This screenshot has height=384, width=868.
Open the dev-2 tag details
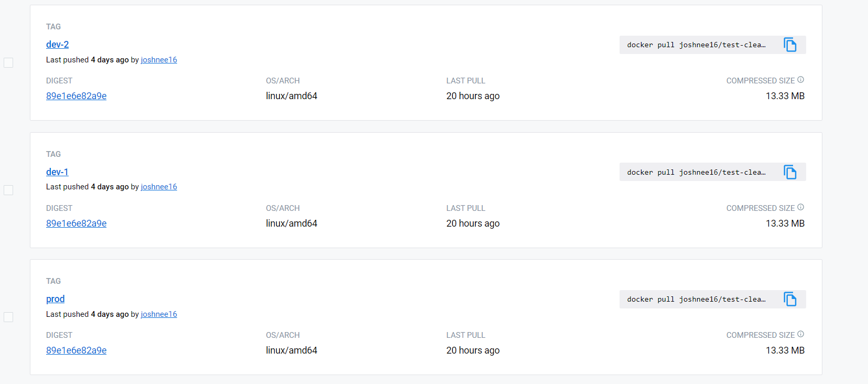57,45
